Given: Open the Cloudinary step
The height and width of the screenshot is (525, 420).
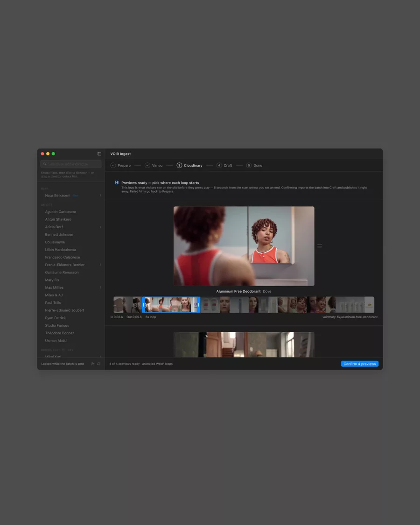Looking at the screenshot, I should pyautogui.click(x=189, y=165).
